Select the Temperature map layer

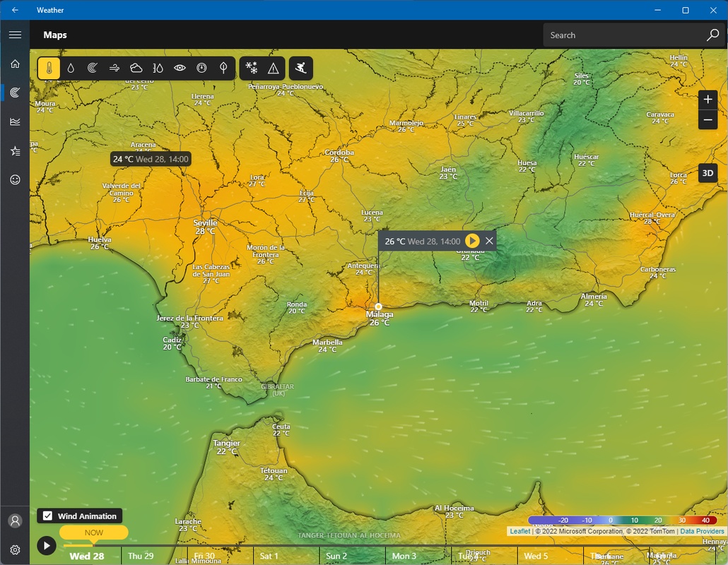coord(49,69)
